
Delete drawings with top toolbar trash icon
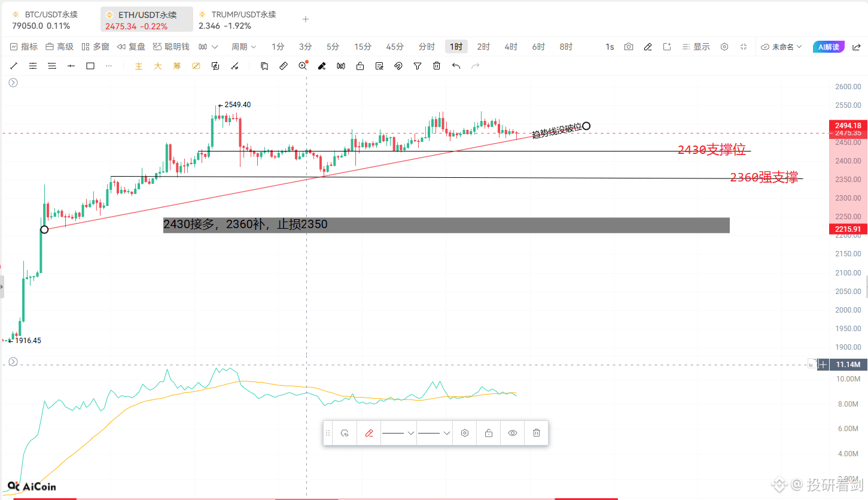[437, 66]
